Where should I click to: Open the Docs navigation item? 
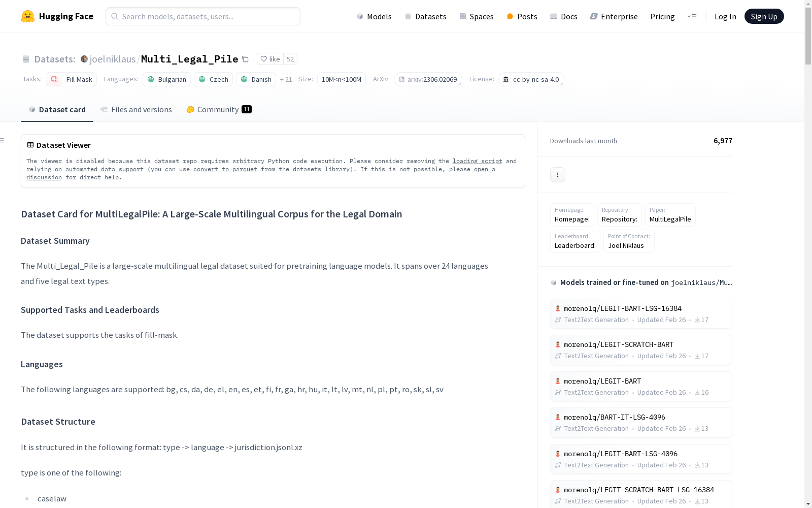pos(564,16)
